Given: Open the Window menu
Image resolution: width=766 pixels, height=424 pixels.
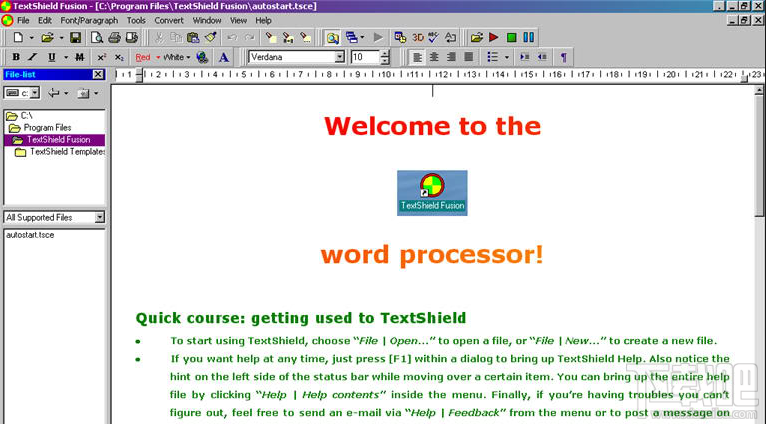Looking at the screenshot, I should coord(207,21).
